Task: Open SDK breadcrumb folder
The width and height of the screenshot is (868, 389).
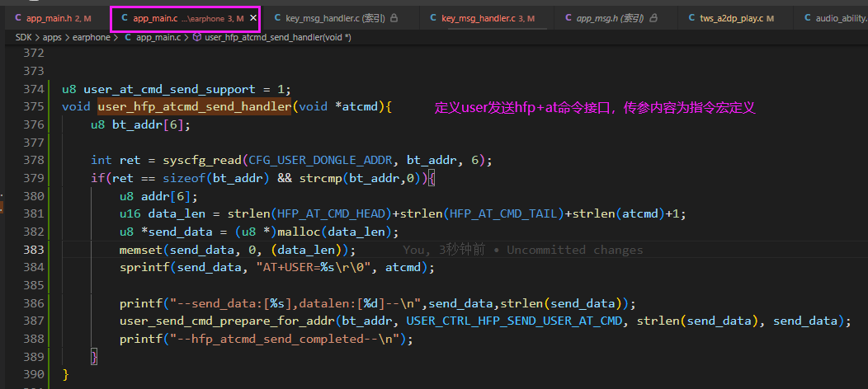Action: [x=24, y=38]
